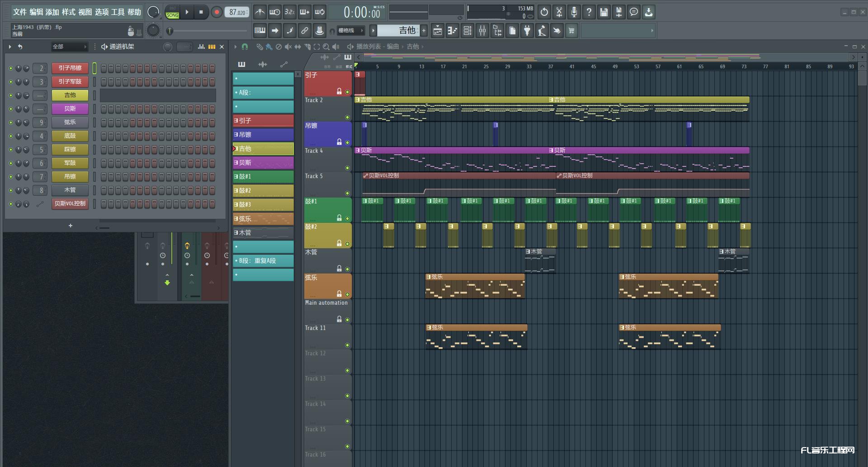Open the content library shopping cart
This screenshot has height=467, width=868.
(x=571, y=31)
